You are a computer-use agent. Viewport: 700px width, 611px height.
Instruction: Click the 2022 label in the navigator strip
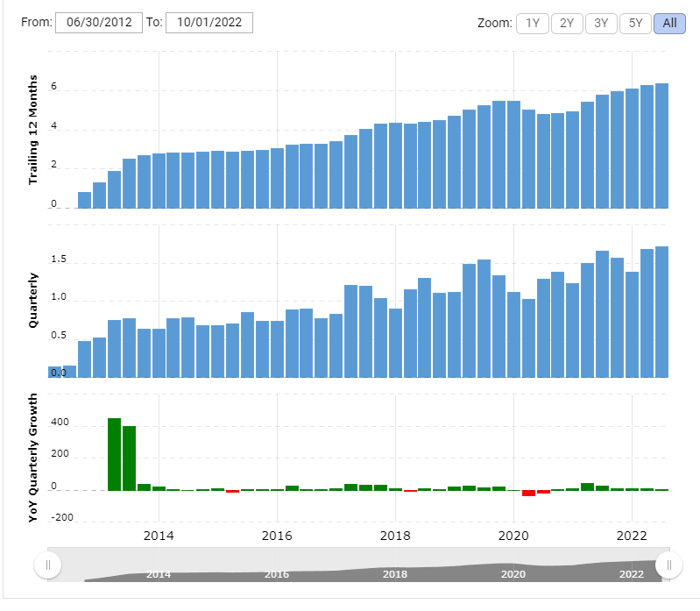pyautogui.click(x=633, y=574)
